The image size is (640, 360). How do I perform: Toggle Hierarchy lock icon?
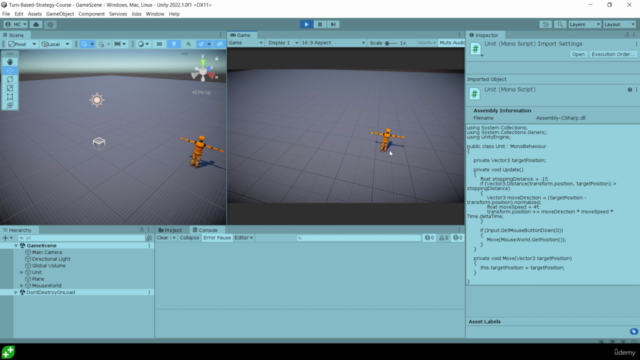click(x=142, y=230)
